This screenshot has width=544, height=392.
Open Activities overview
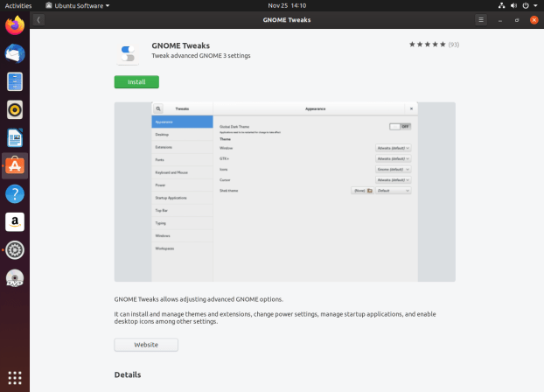pyautogui.click(x=18, y=5)
